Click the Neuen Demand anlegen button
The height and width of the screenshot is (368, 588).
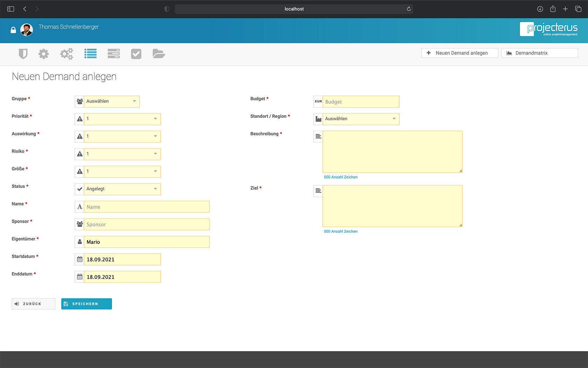460,53
